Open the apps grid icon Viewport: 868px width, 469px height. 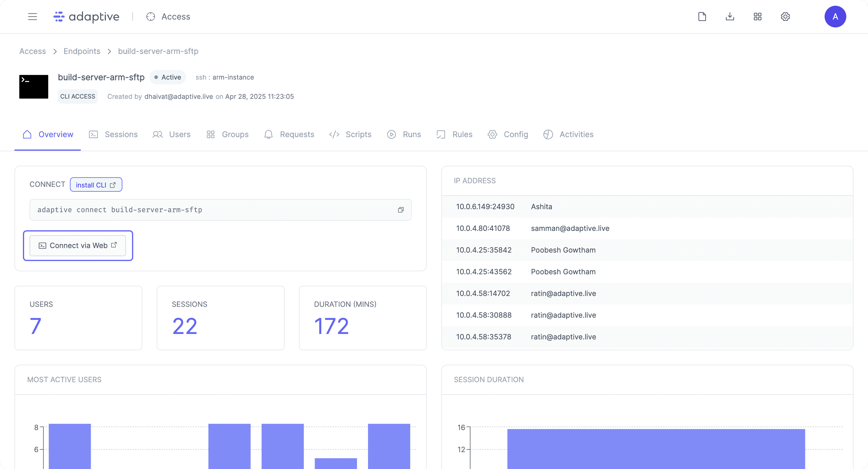pos(757,17)
